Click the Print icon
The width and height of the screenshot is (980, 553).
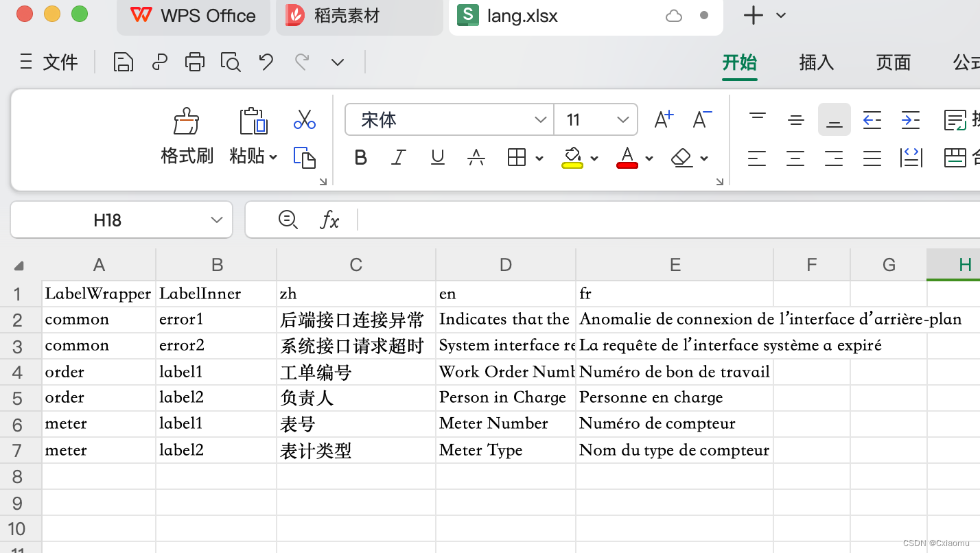pos(195,61)
